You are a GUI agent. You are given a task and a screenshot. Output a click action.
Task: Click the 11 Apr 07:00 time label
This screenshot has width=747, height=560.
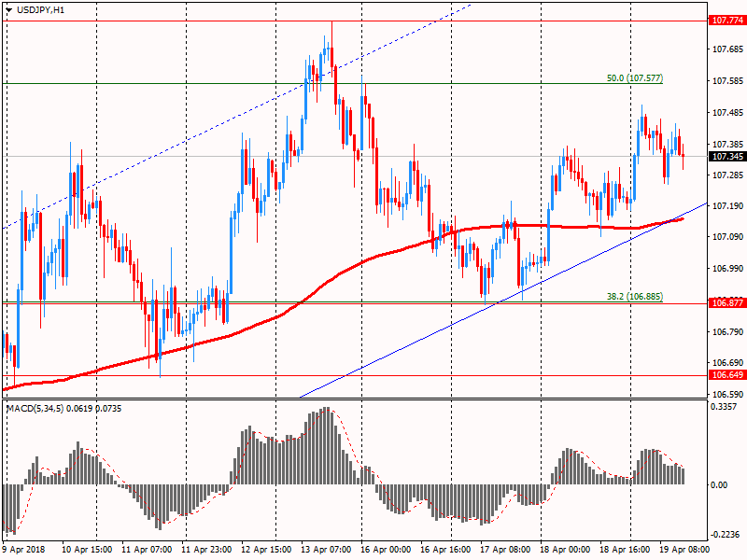pos(147,549)
